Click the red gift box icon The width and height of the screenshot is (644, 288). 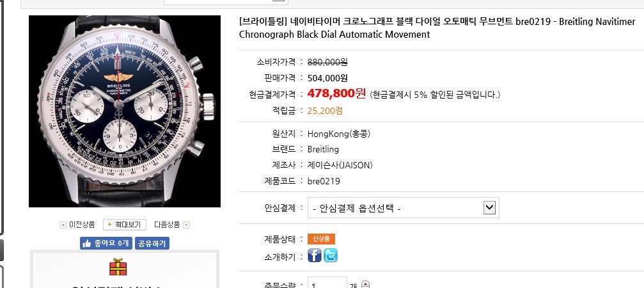coord(118,267)
